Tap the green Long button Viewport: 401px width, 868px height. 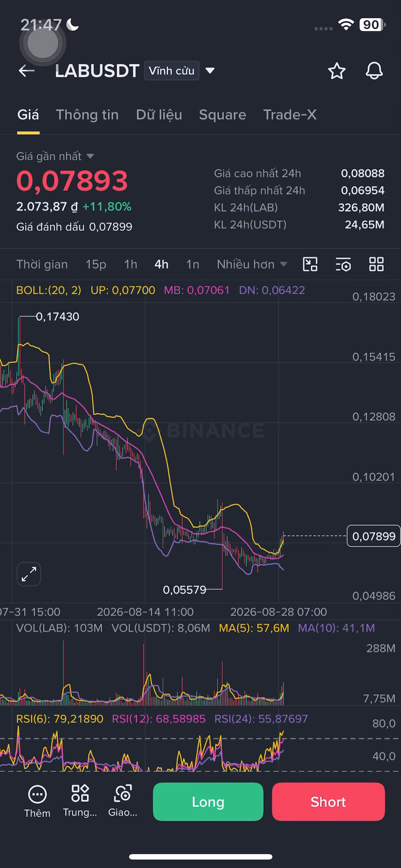208,802
